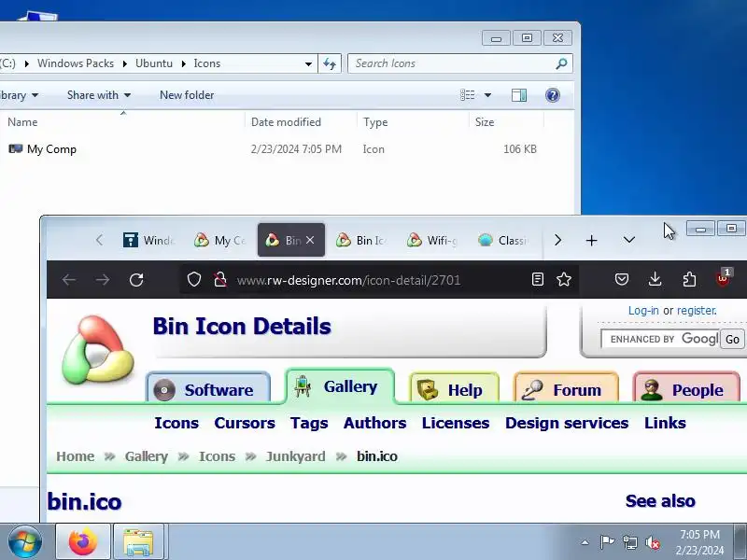
Task: Show hidden tray icons arrow
Action: point(585,542)
